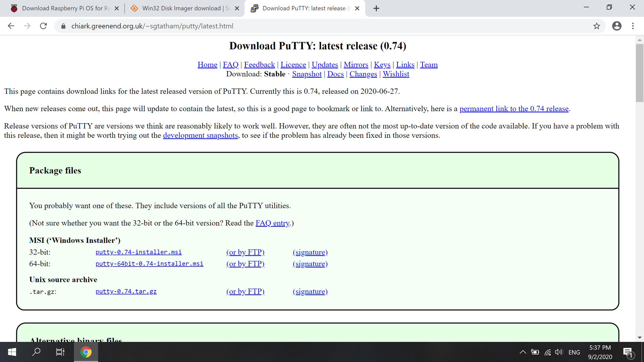The image size is (644, 362).
Task: Open the Wi-Fi network tray icon
Action: tap(547, 352)
